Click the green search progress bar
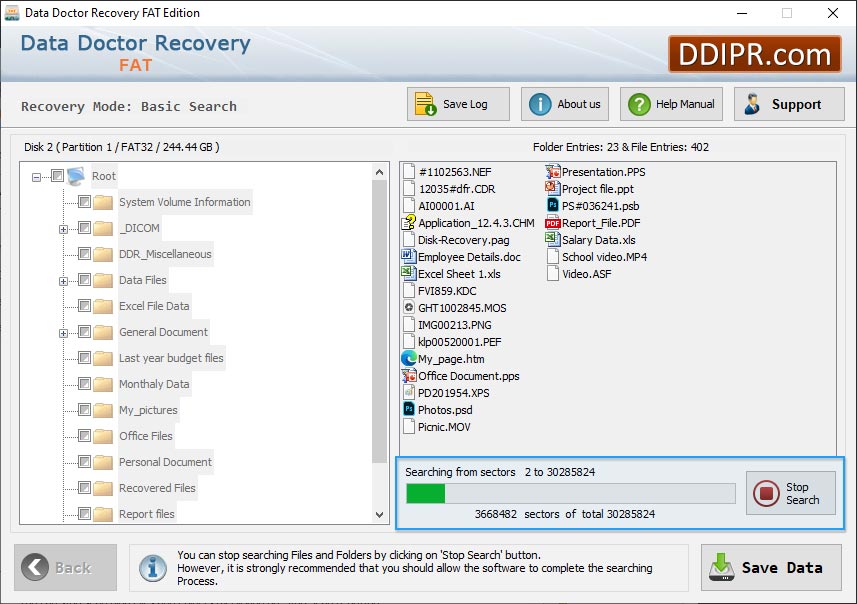 pyautogui.click(x=571, y=494)
